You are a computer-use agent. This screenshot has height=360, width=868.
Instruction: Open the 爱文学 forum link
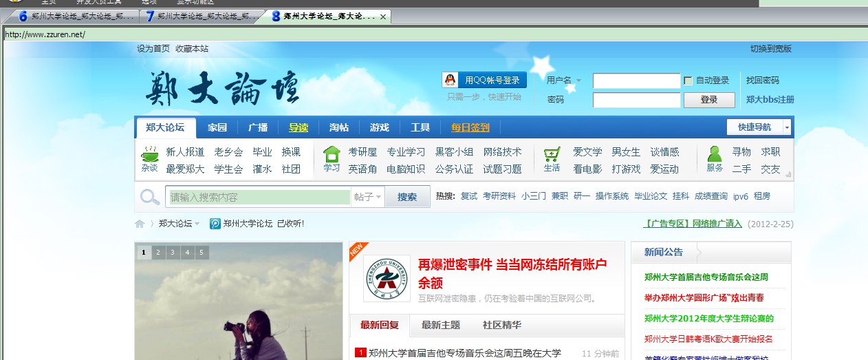587,152
